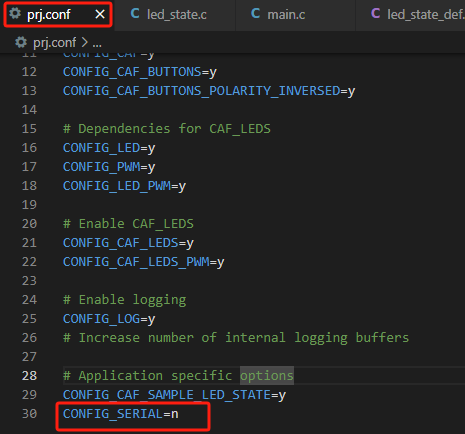Click on CONFIG_CAF_BUTTONS_POLARITY_INVERSED=y text

[209, 91]
